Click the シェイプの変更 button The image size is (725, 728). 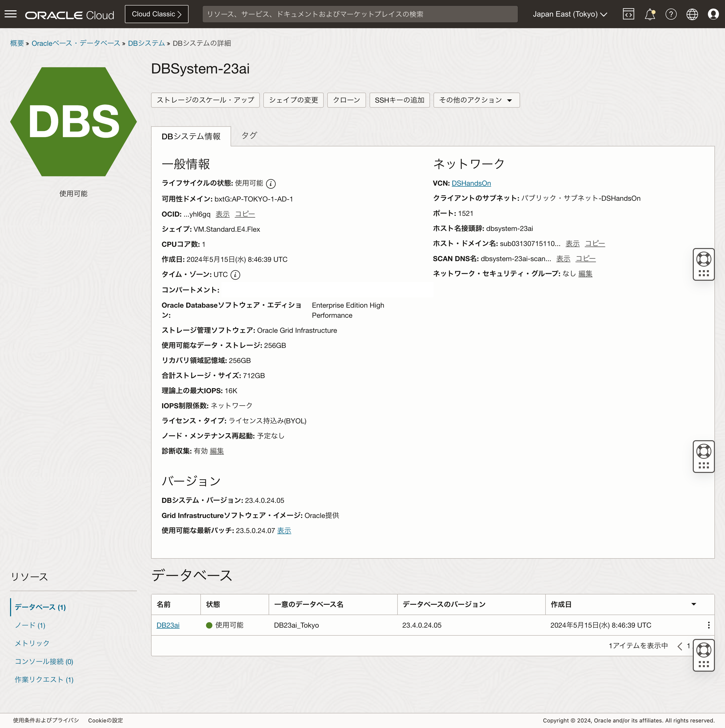(293, 100)
